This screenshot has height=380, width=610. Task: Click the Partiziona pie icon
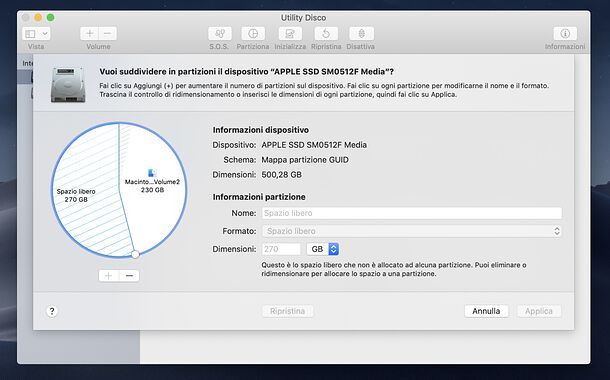253,33
